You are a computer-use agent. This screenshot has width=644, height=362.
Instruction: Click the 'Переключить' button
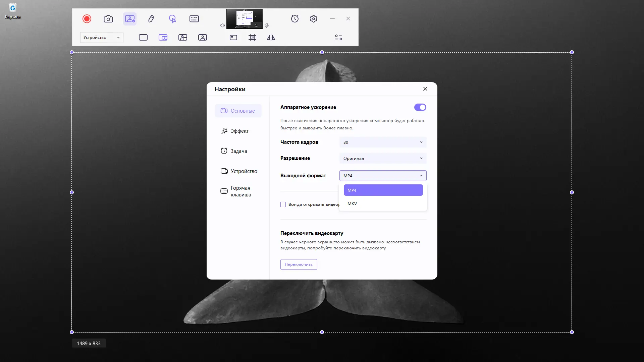pos(298,264)
